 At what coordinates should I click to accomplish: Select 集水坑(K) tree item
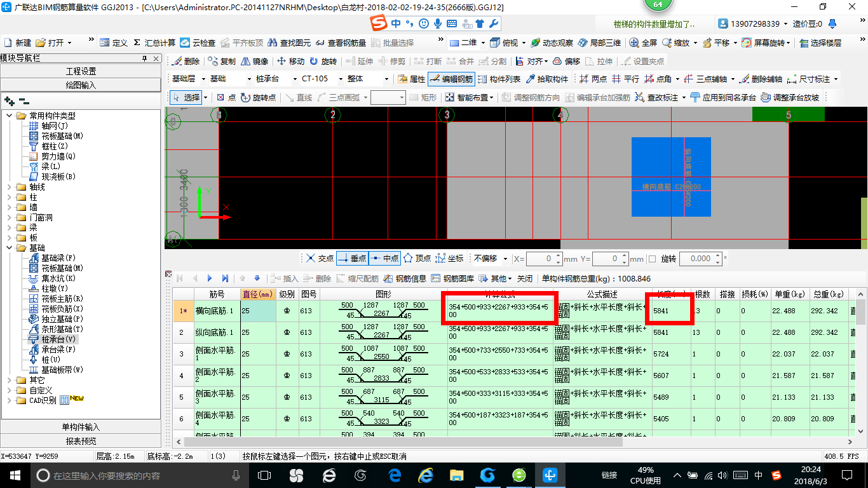[x=53, y=278]
